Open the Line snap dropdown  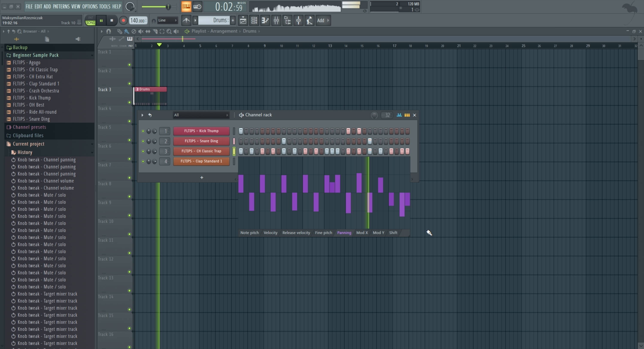tap(167, 20)
